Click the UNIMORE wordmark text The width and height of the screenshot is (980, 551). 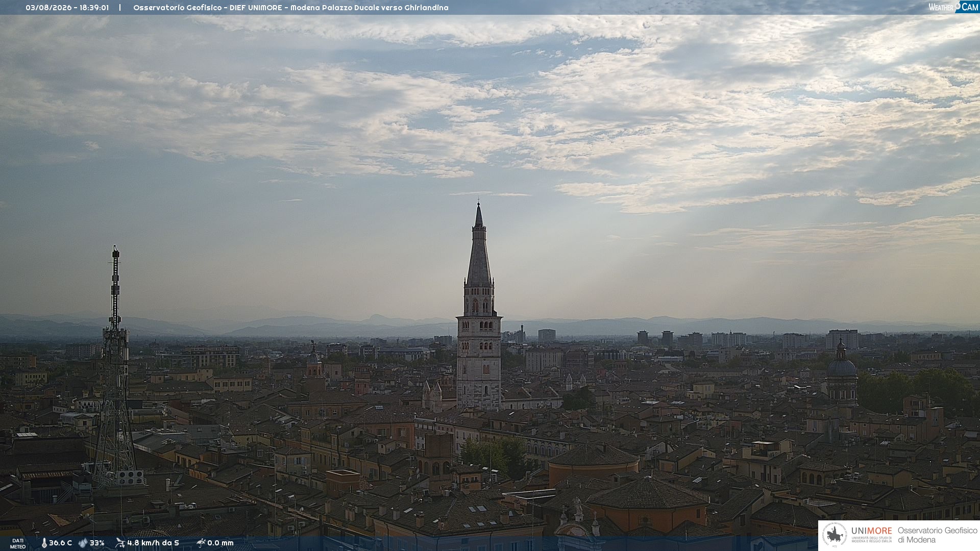tap(871, 531)
